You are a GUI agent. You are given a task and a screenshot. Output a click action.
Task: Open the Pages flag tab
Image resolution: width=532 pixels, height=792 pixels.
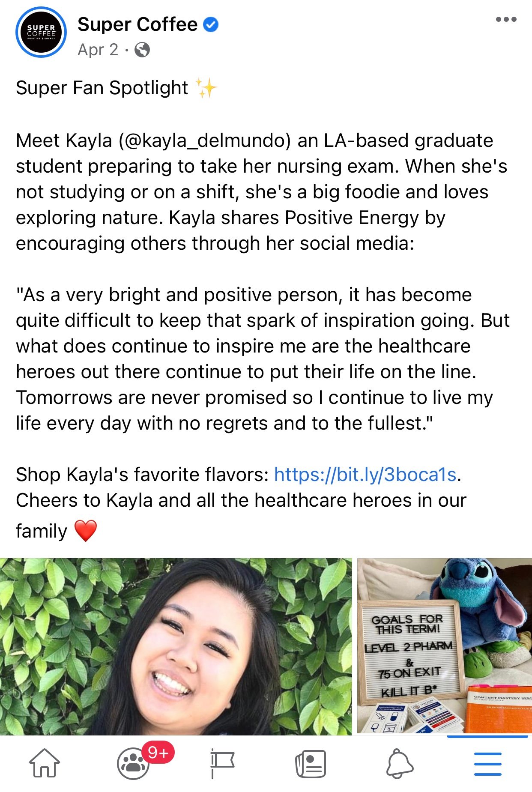coord(222,763)
